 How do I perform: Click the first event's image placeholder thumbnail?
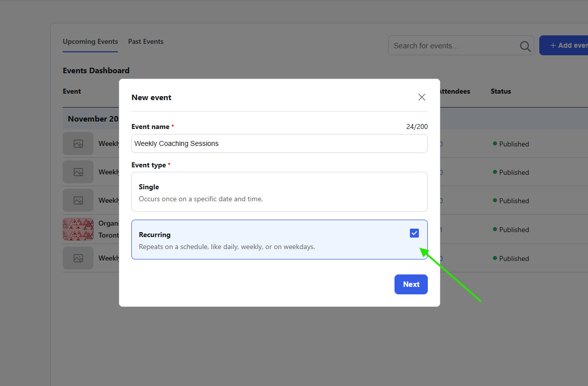point(78,143)
